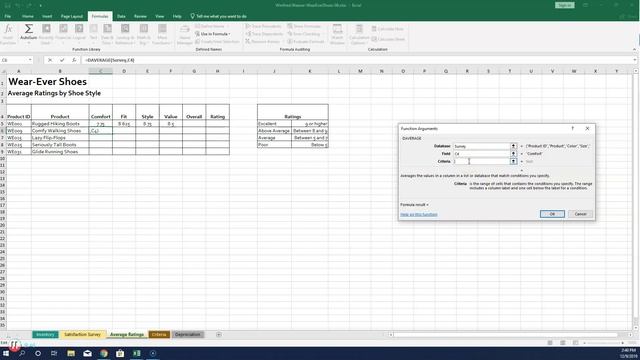Open the Help on this function link
Image resolution: width=640 pixels, height=360 pixels.
click(x=419, y=214)
